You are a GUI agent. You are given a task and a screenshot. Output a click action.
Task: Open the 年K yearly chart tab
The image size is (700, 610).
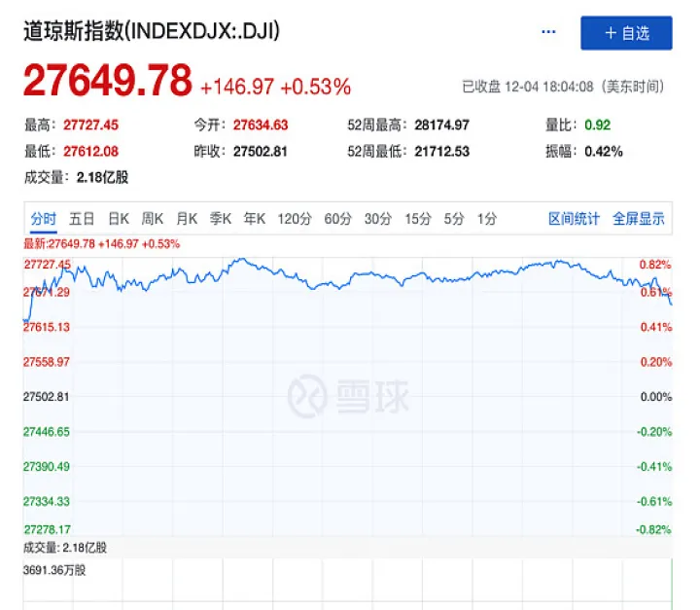[x=255, y=219]
